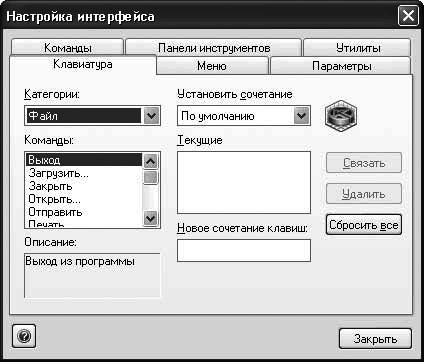The image size is (424, 362).
Task: Activate the Клавиатура tab
Action: click(83, 64)
